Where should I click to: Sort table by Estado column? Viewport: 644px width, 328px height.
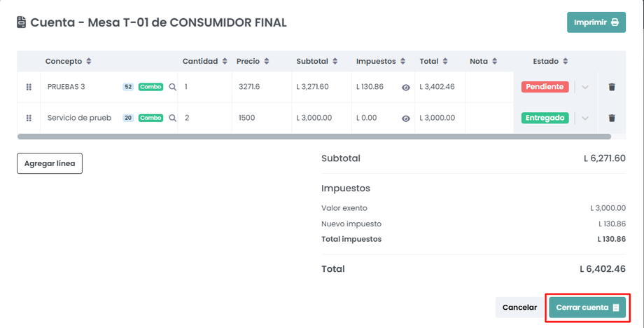550,62
